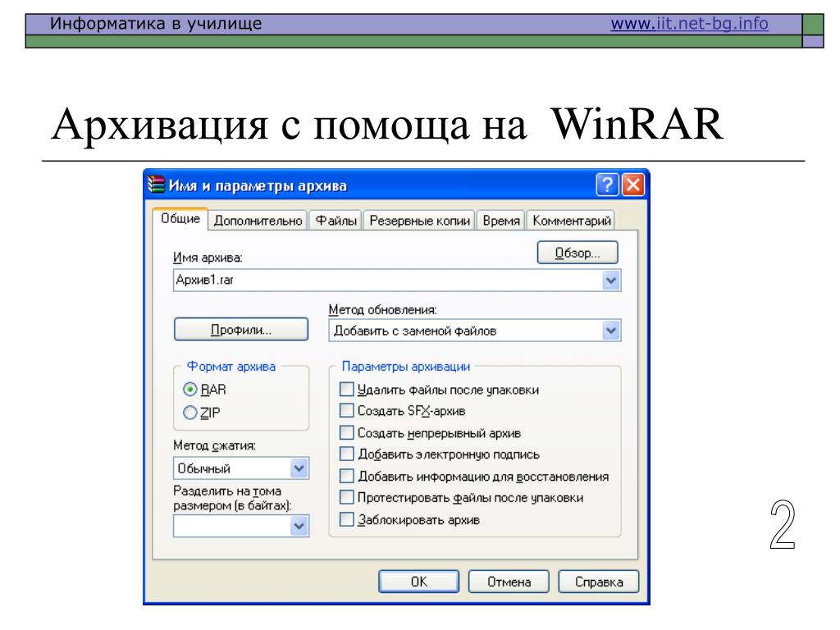Go to the Комментарий tab
The image size is (840, 630).
coord(571,221)
